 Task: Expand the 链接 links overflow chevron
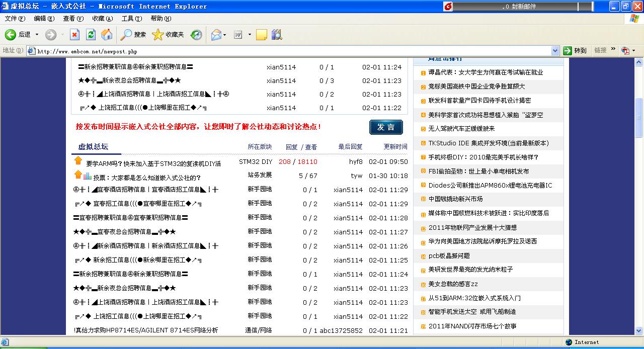[613, 50]
